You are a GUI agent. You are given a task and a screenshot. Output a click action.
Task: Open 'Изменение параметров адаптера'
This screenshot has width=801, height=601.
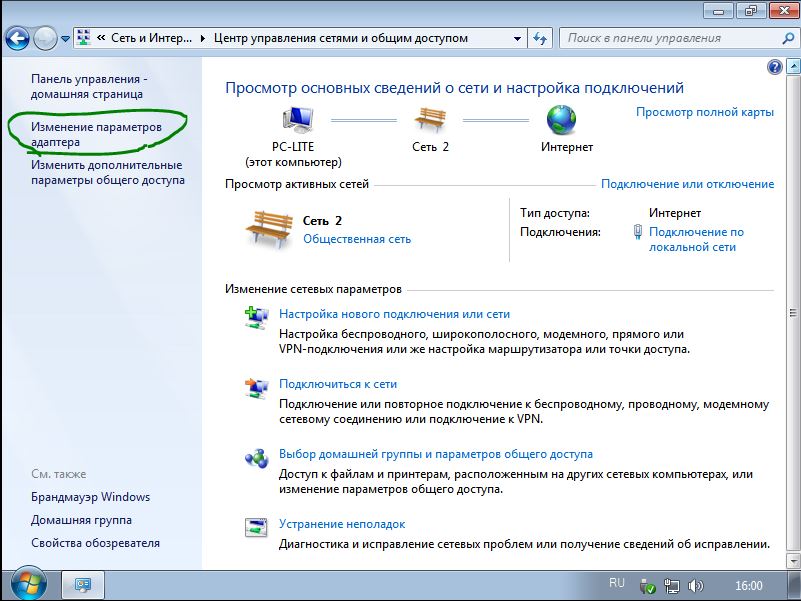click(96, 134)
